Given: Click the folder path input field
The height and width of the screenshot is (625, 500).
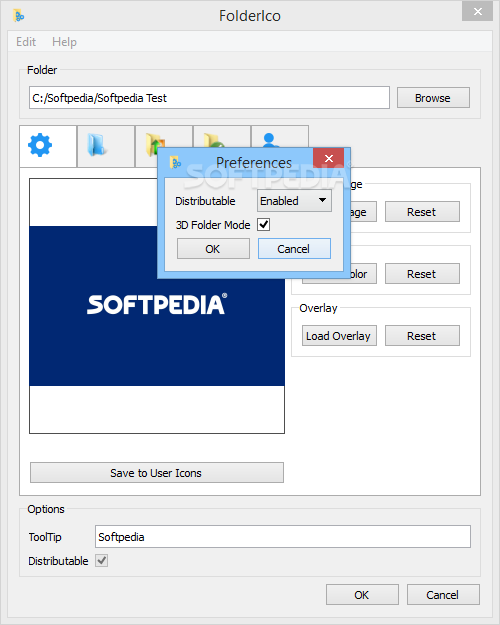Looking at the screenshot, I should [209, 98].
